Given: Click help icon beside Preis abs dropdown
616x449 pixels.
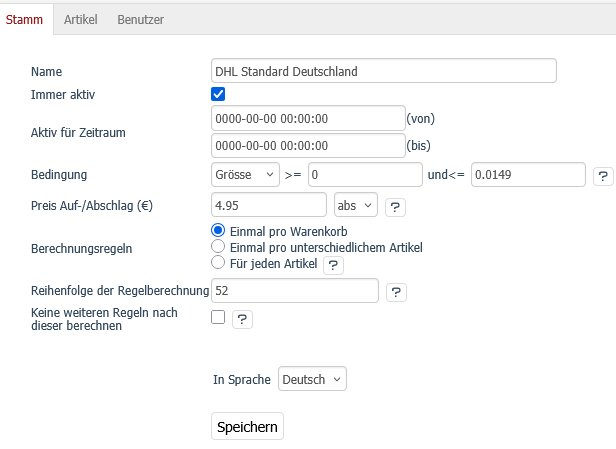Looking at the screenshot, I should [x=395, y=206].
